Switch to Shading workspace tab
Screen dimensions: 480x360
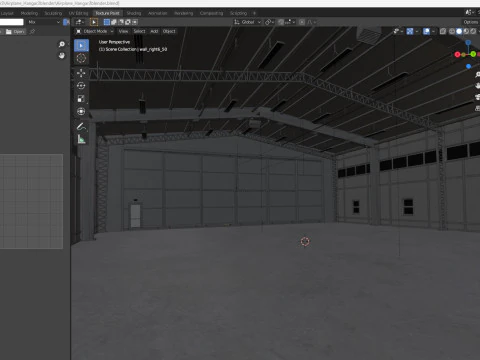(x=134, y=13)
